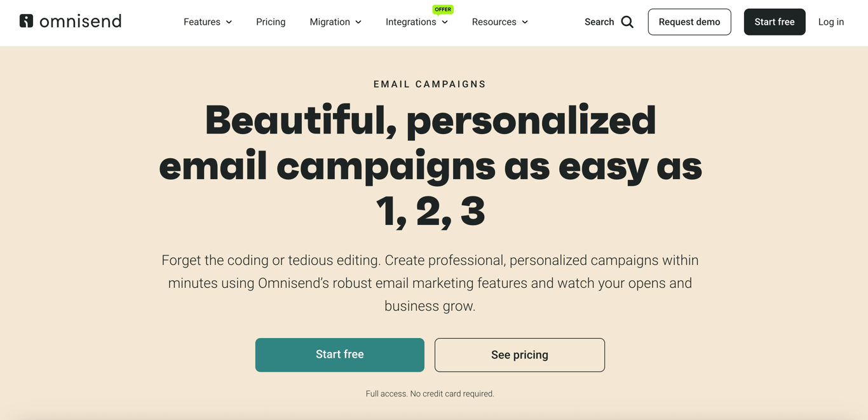Image resolution: width=868 pixels, height=420 pixels.
Task: Select Migration in the top navigation
Action: point(329,22)
